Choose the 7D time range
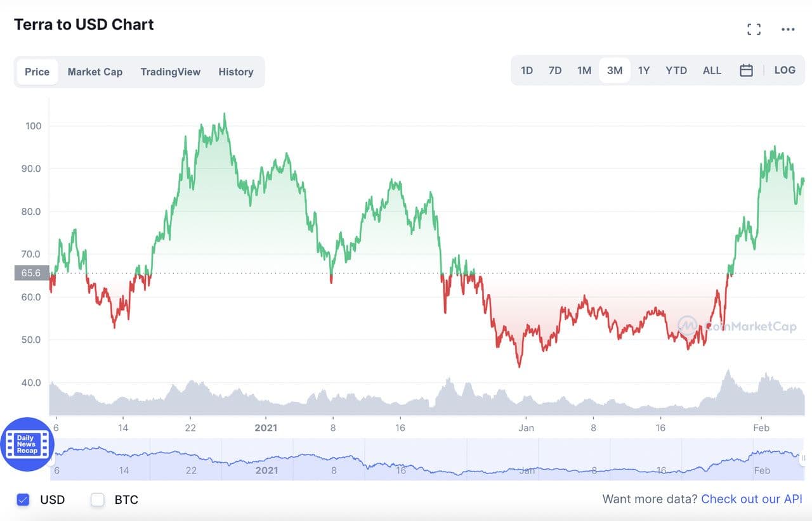Viewport: 812px width, 521px height. 555,70
